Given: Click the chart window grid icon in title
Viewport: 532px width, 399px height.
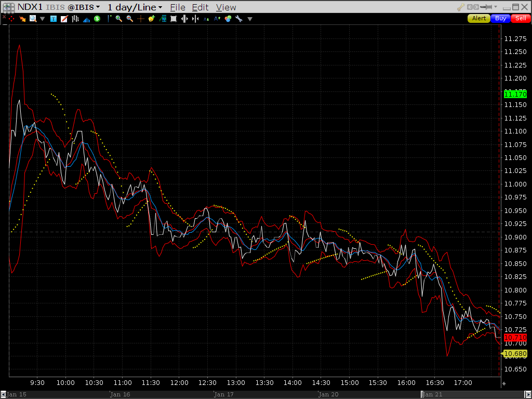Looking at the screenshot, I should 8,7.
